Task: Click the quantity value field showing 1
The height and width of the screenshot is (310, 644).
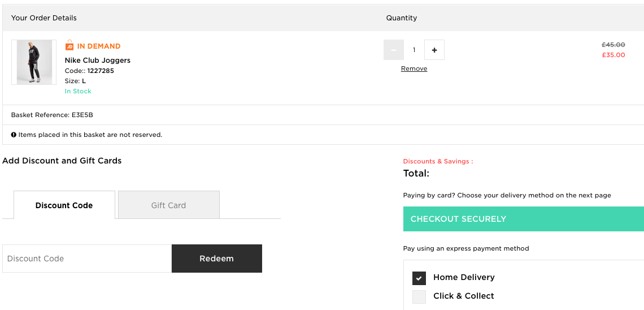Action: coord(414,50)
